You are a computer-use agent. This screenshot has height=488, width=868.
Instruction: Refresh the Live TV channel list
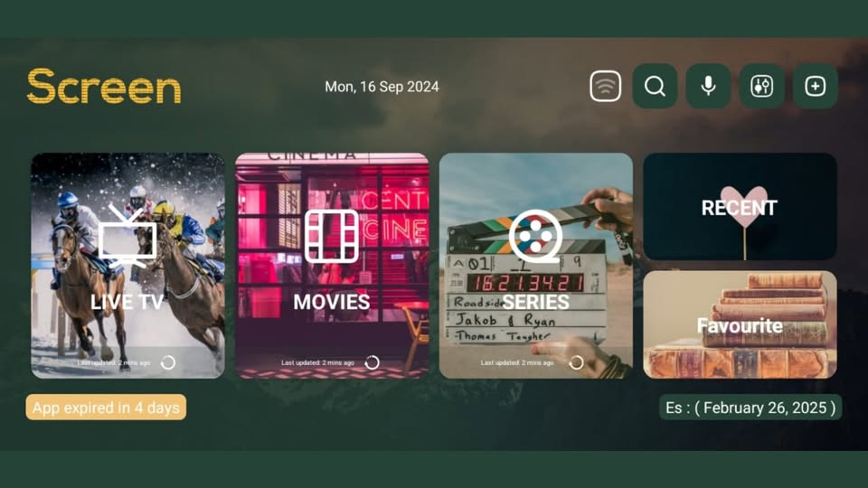168,362
